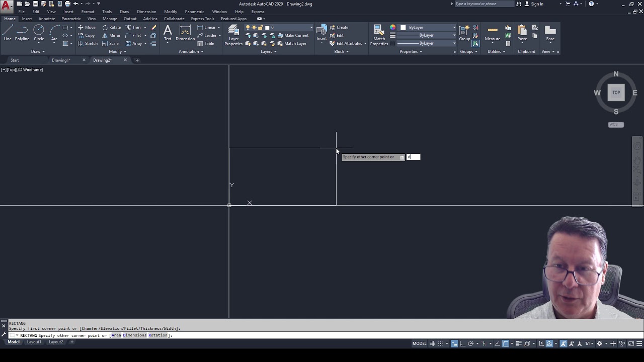644x362 pixels.
Task: Open the Annotate ribbon tab
Action: pyautogui.click(x=47, y=19)
